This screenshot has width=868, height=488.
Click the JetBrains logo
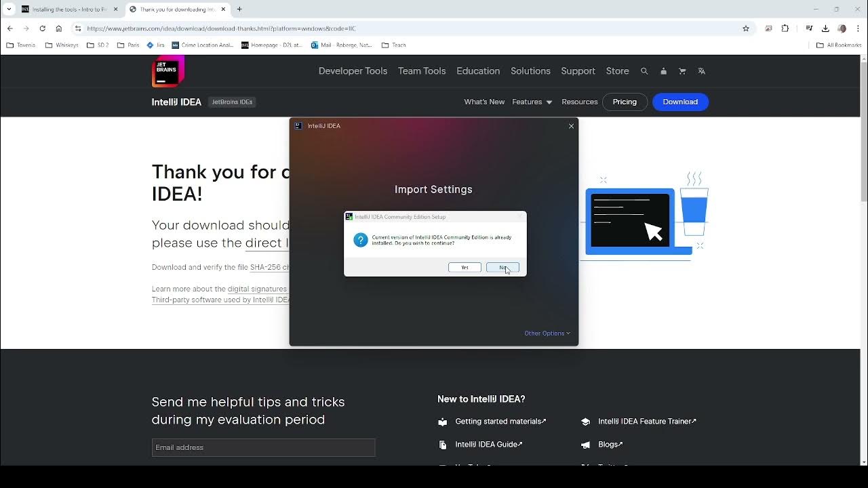(x=167, y=71)
